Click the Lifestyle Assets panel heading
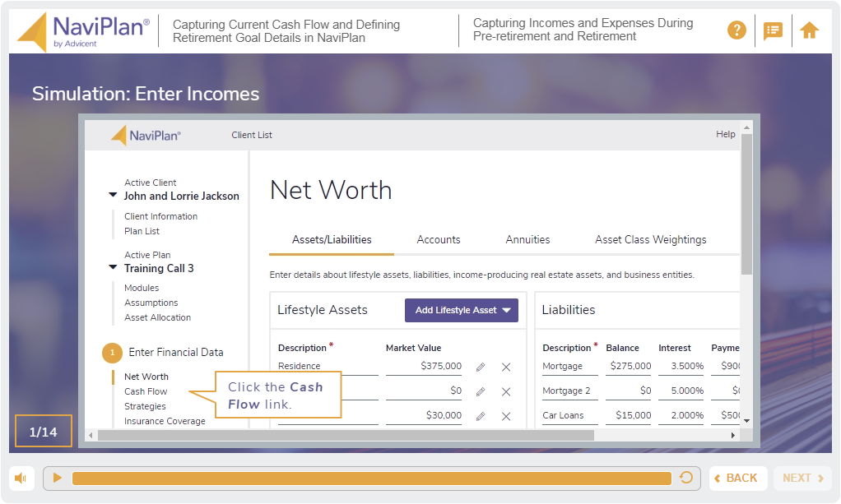The image size is (841, 504). click(x=323, y=310)
